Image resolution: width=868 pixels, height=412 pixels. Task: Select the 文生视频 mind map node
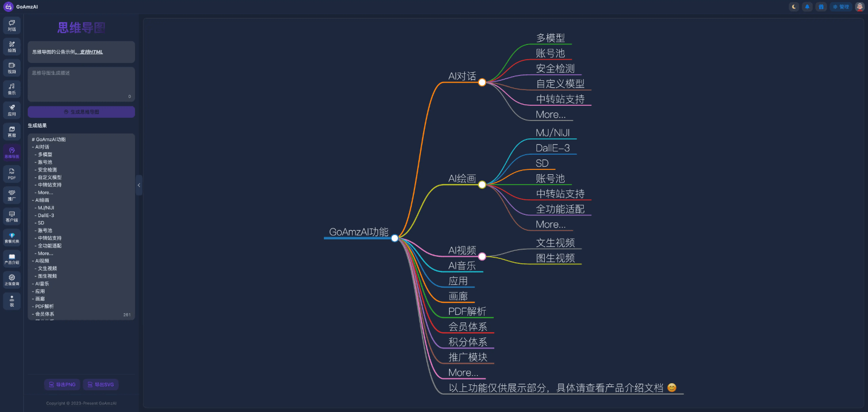(x=556, y=243)
